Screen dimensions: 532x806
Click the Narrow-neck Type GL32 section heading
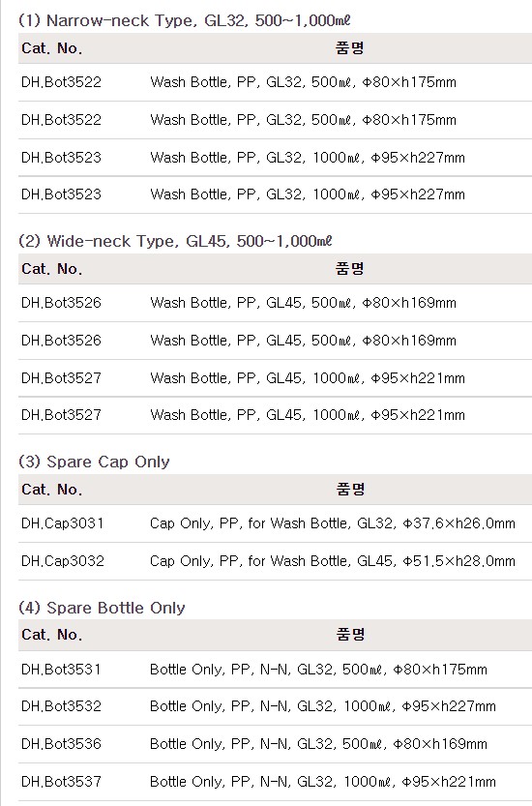185,20
